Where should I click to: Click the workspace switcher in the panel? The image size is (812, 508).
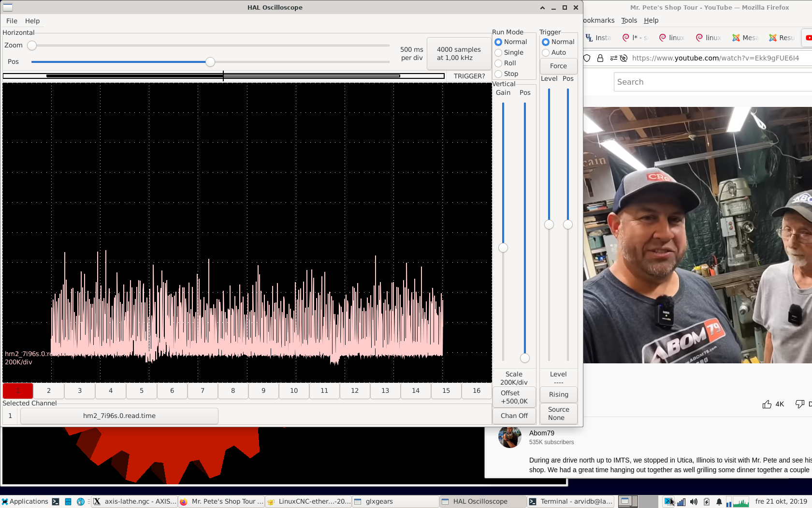(638, 501)
